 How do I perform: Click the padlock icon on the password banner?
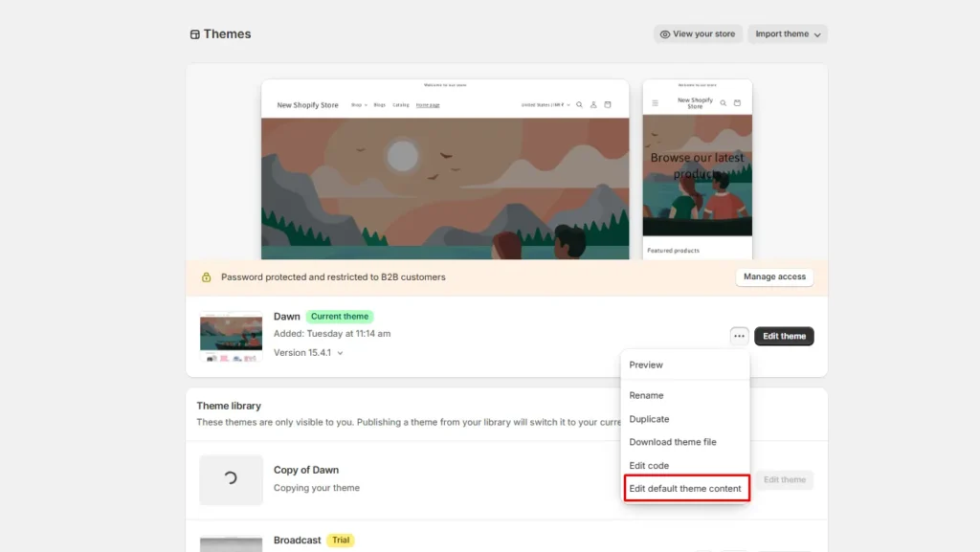click(x=208, y=276)
